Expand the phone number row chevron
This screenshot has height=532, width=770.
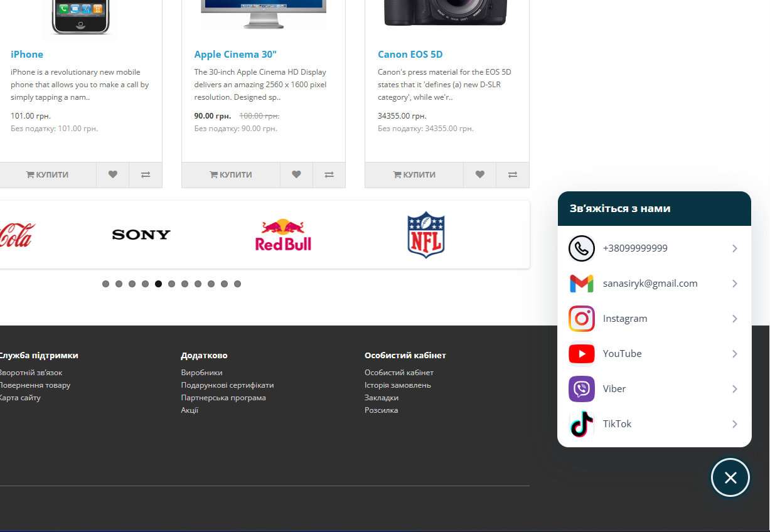point(735,248)
